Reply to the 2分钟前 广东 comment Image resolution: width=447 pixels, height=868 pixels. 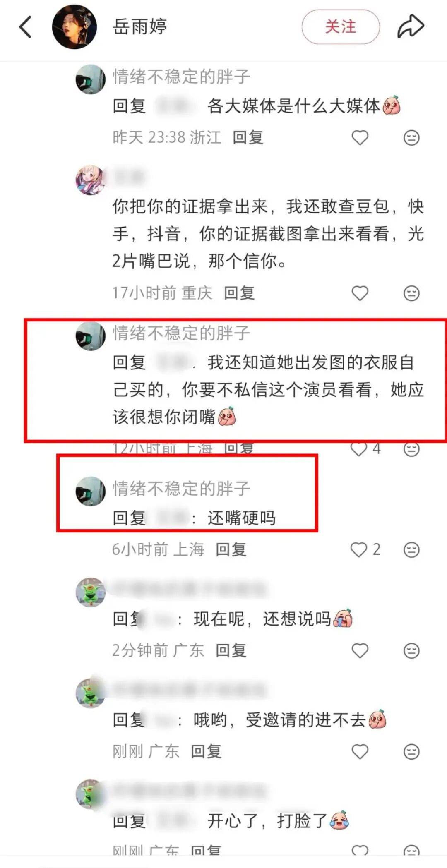(x=231, y=650)
